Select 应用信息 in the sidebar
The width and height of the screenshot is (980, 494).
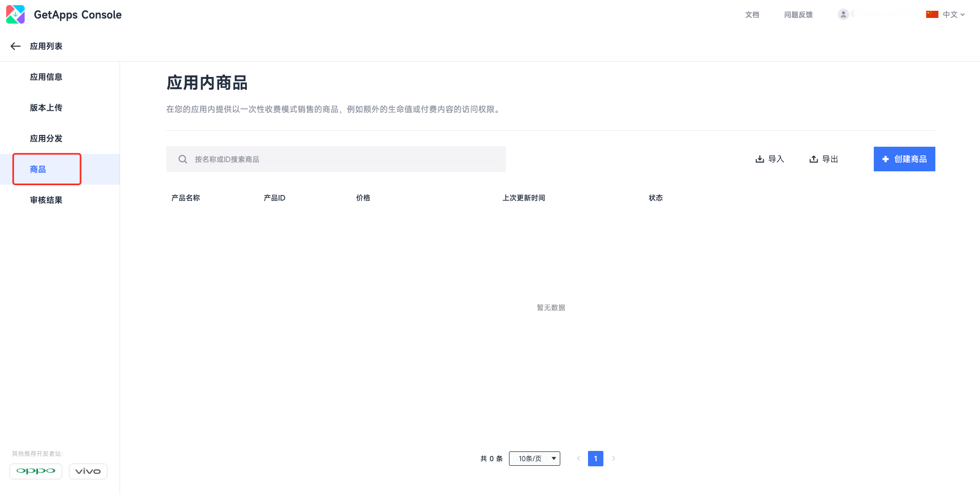click(x=46, y=77)
